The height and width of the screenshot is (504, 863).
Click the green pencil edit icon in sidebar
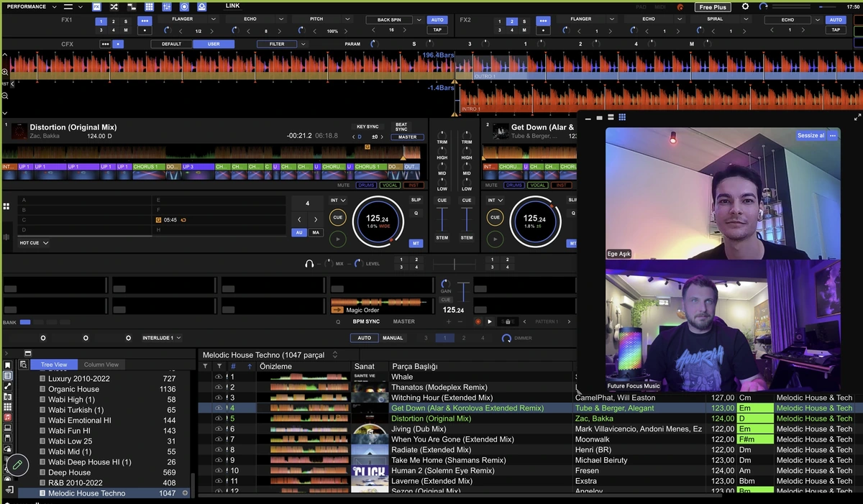point(17,465)
